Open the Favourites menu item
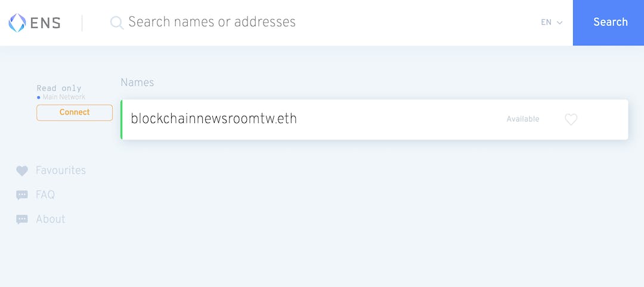The image size is (644, 287). (x=61, y=171)
